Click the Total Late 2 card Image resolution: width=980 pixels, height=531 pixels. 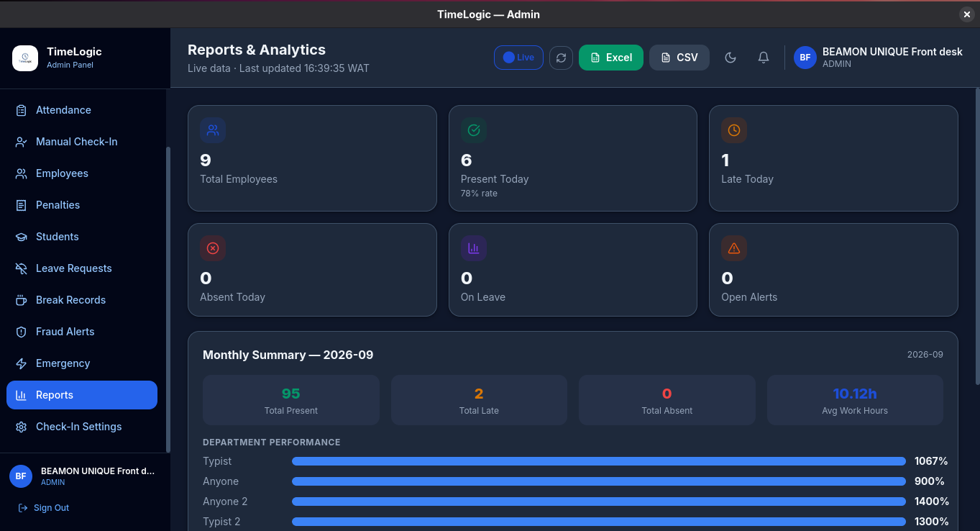(x=479, y=400)
